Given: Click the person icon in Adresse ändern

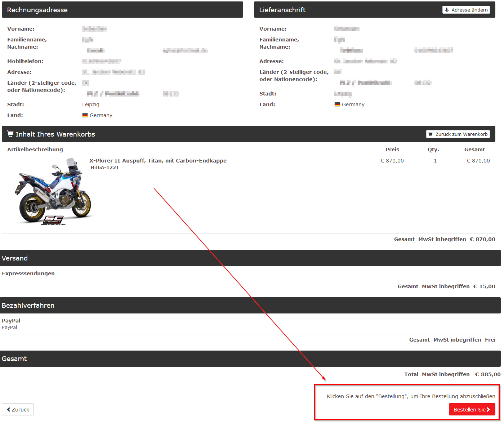Looking at the screenshot, I should tap(447, 10).
